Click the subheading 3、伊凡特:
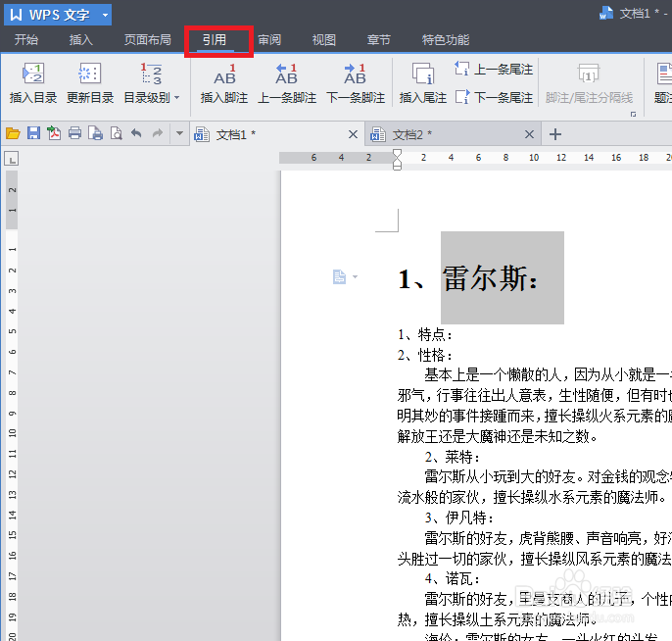The height and width of the screenshot is (641, 672). 458,518
